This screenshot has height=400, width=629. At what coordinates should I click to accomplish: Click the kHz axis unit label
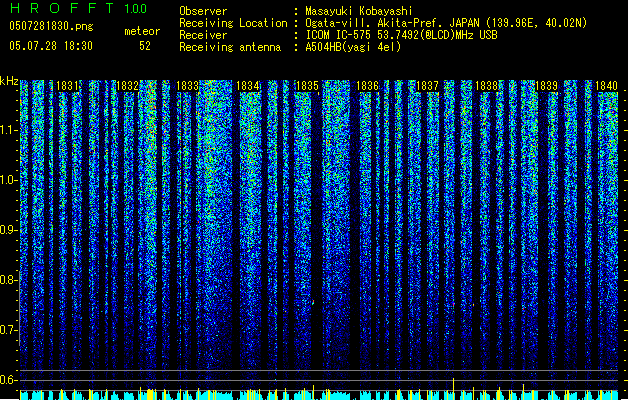click(9, 81)
